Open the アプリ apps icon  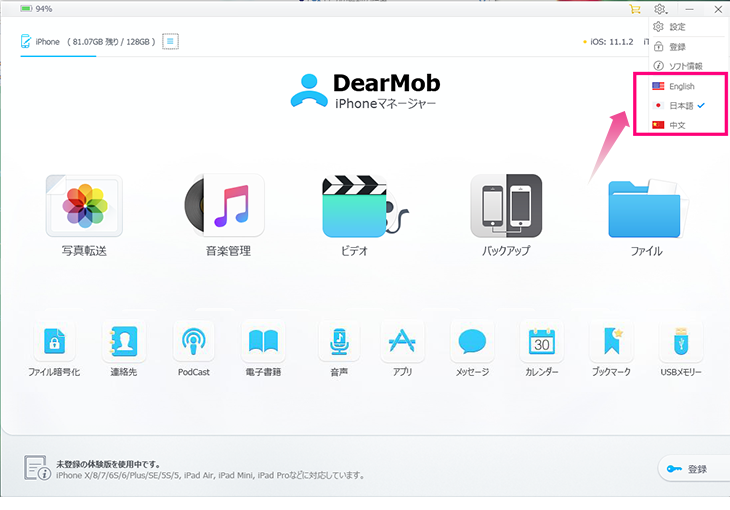click(x=402, y=341)
